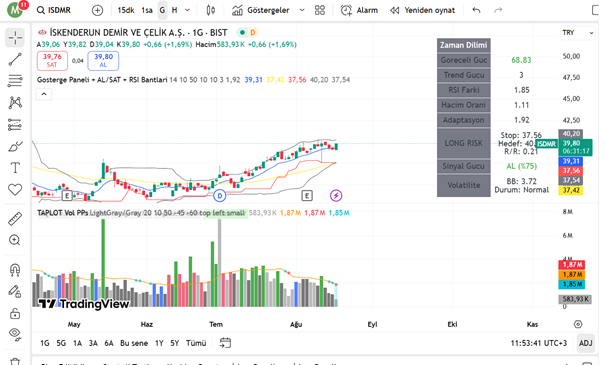Select the ruler measure tool
Viewport: 605px width, 365px height.
coord(15,219)
